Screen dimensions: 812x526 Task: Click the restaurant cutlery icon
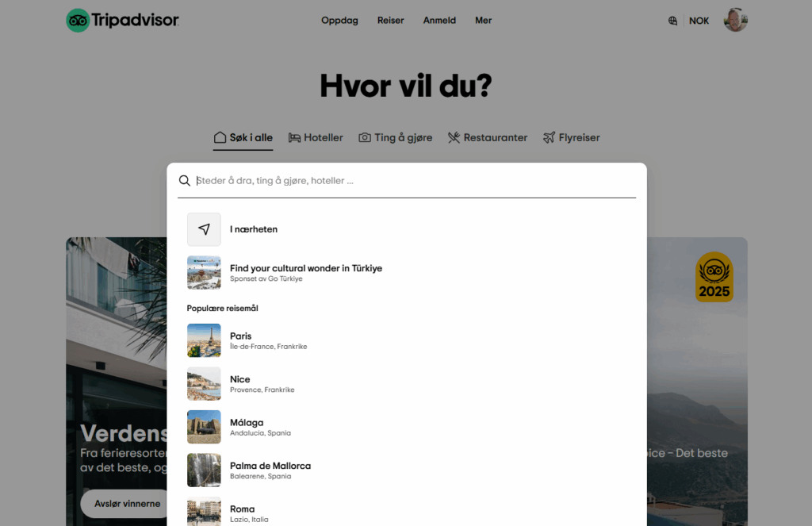click(453, 137)
